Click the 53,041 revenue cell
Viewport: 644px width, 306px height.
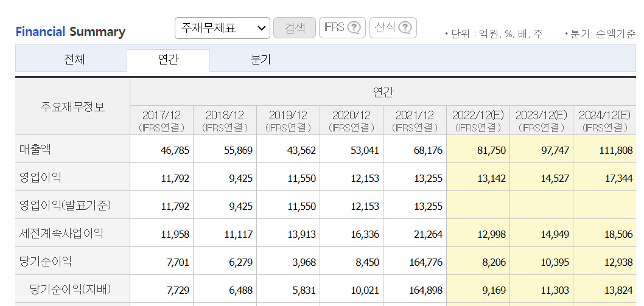pyautogui.click(x=351, y=150)
